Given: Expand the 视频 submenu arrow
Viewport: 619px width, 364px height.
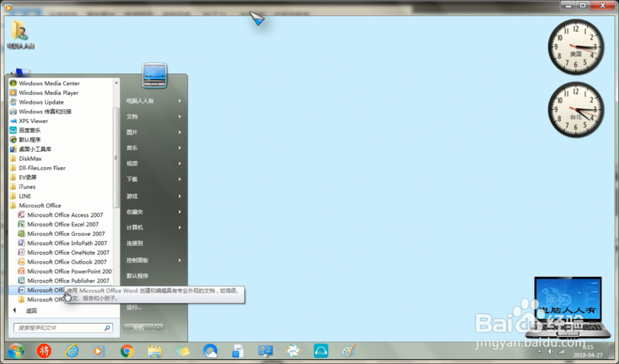Looking at the screenshot, I should 180,163.
